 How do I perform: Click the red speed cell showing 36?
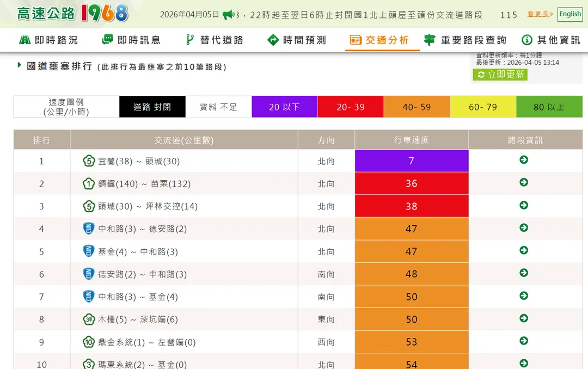point(412,183)
